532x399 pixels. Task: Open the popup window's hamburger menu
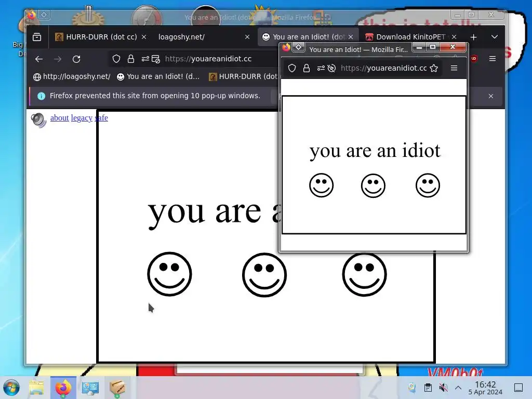pyautogui.click(x=454, y=68)
